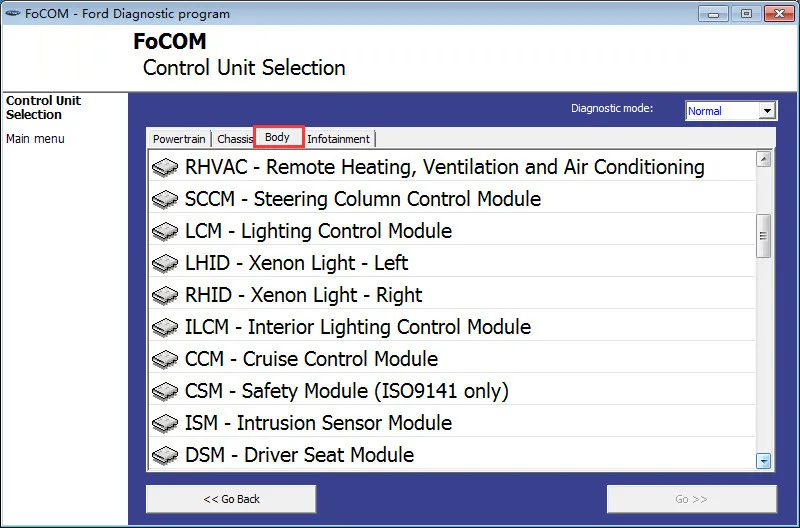
Task: Click the scrollbar down arrow in the unit list
Action: click(x=763, y=461)
